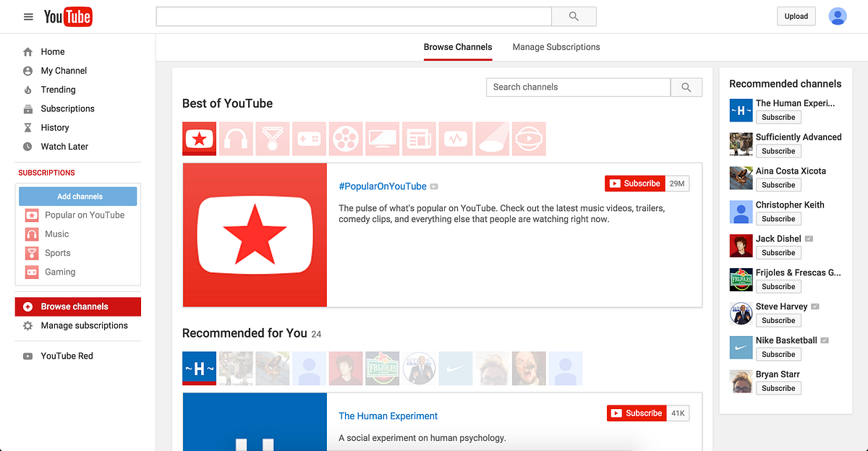Click the 41K subscriber count badge
Image resolution: width=868 pixels, height=451 pixels.
(x=678, y=413)
